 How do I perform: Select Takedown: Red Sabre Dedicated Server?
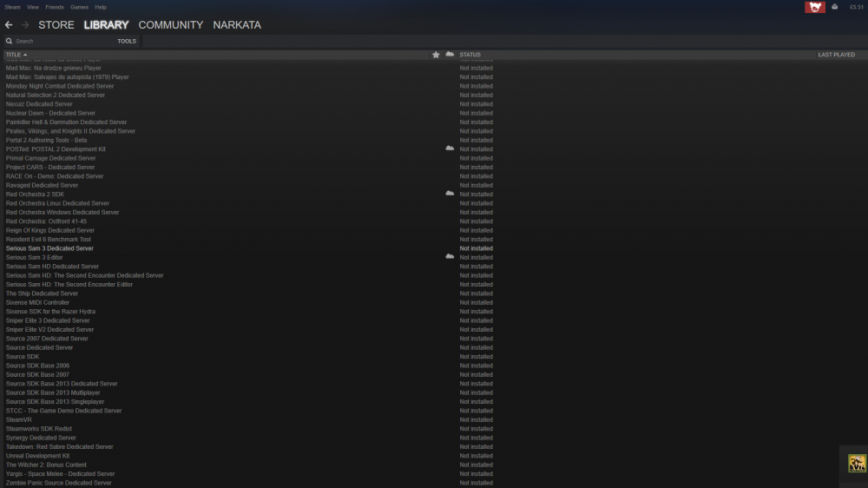click(x=60, y=447)
